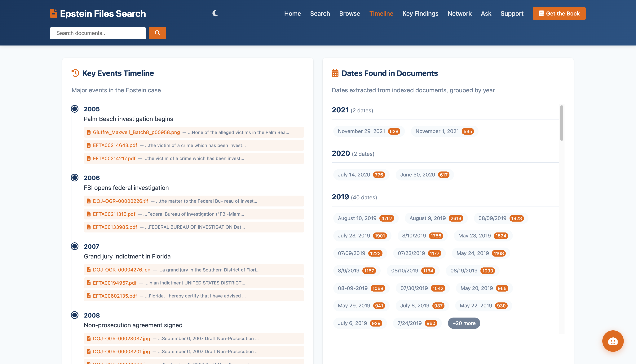The image size is (636, 364).
Task: Click the July 14, 2020 date tag
Action: [361, 175]
